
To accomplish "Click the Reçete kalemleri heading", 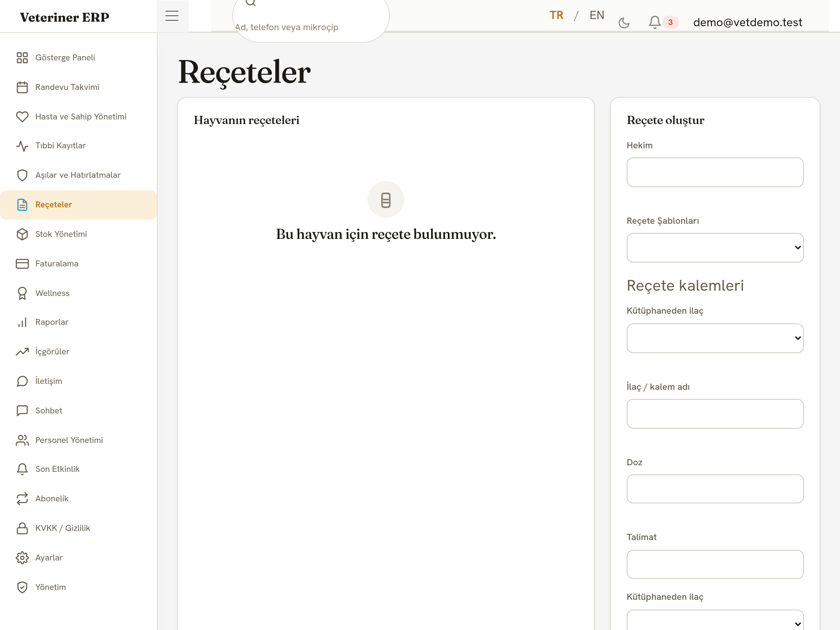I will pyautogui.click(x=685, y=286).
